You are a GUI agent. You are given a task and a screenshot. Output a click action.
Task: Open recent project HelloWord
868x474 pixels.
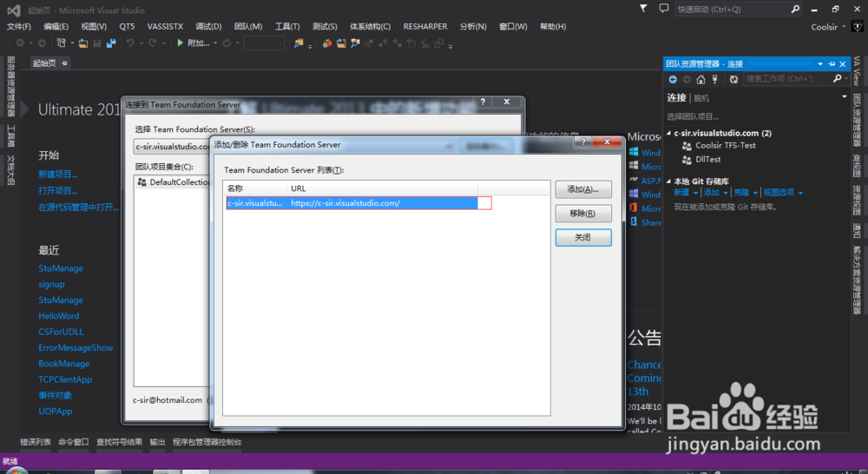[x=59, y=316]
